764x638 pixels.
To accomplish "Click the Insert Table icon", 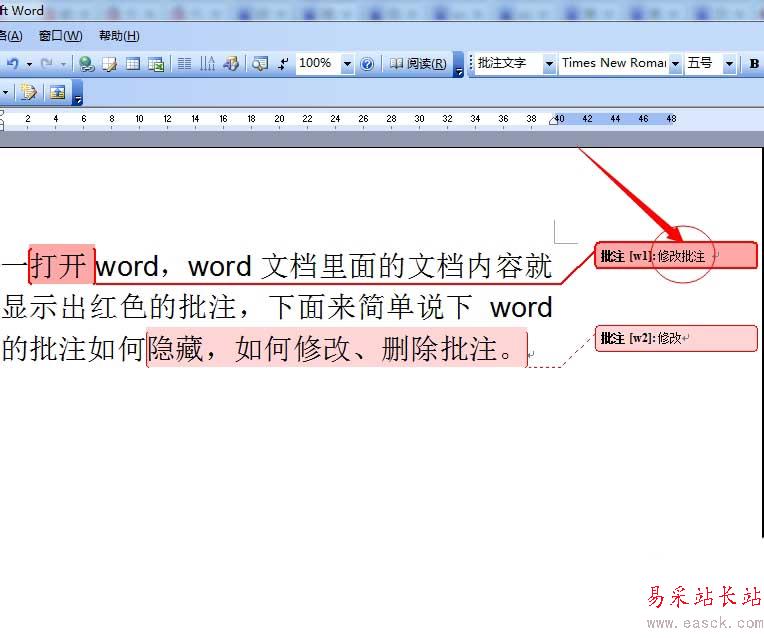I will (133, 64).
